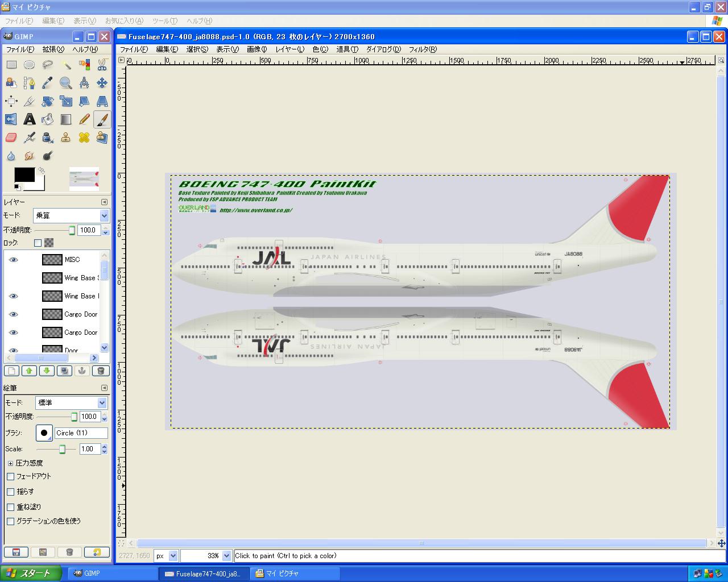Enable the フェードアウト checkbox
This screenshot has width=728, height=582.
click(10, 476)
